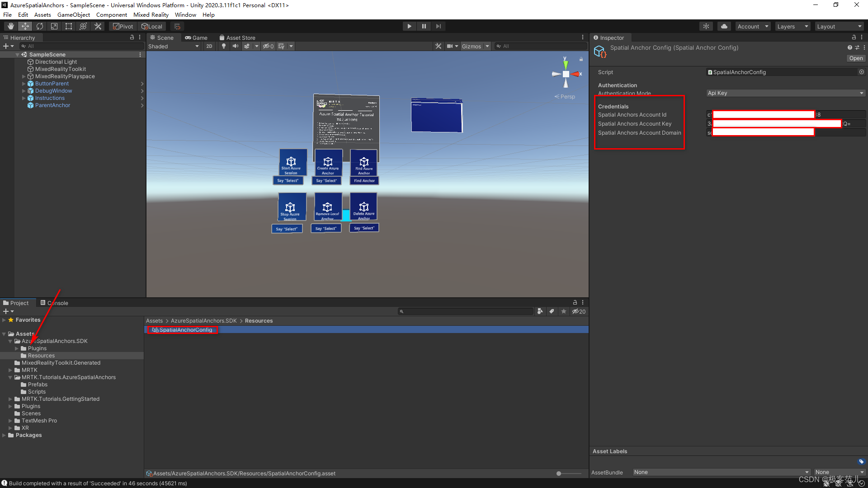Expand the ButtonParent hierarchy item

(x=24, y=84)
